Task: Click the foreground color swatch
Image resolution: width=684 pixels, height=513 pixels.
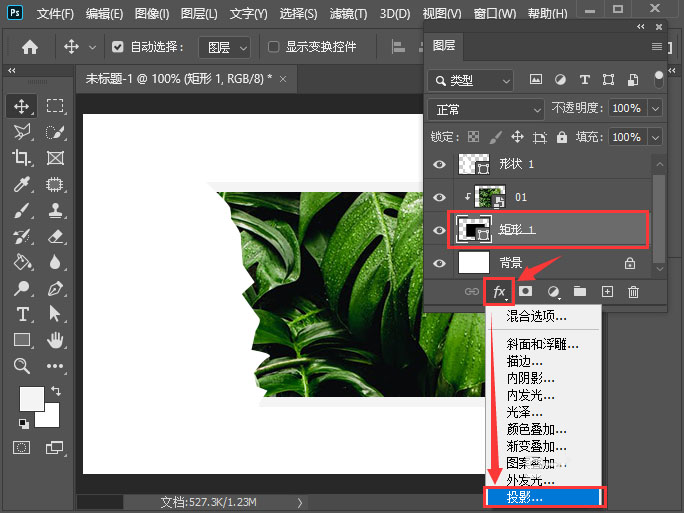Action: (32, 399)
